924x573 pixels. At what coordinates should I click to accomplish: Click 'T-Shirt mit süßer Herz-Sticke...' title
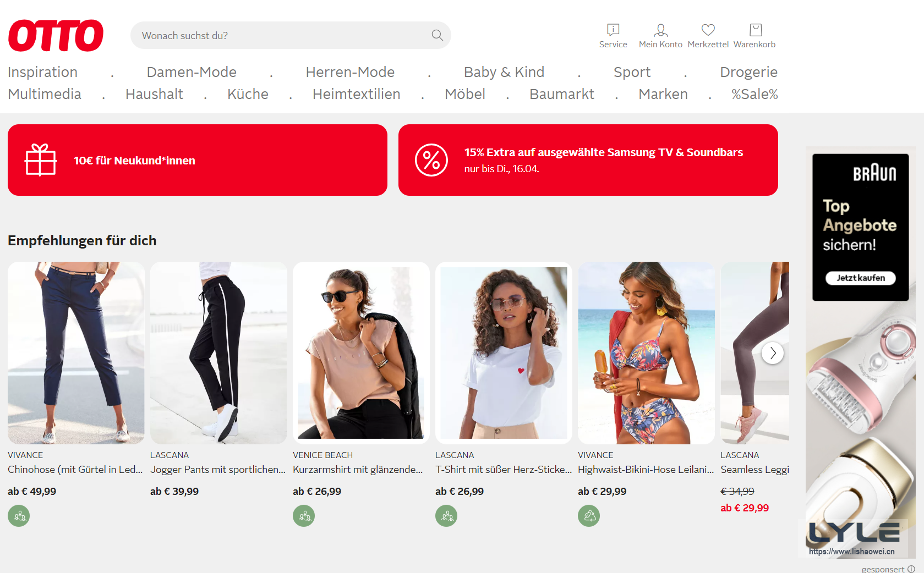[504, 470]
